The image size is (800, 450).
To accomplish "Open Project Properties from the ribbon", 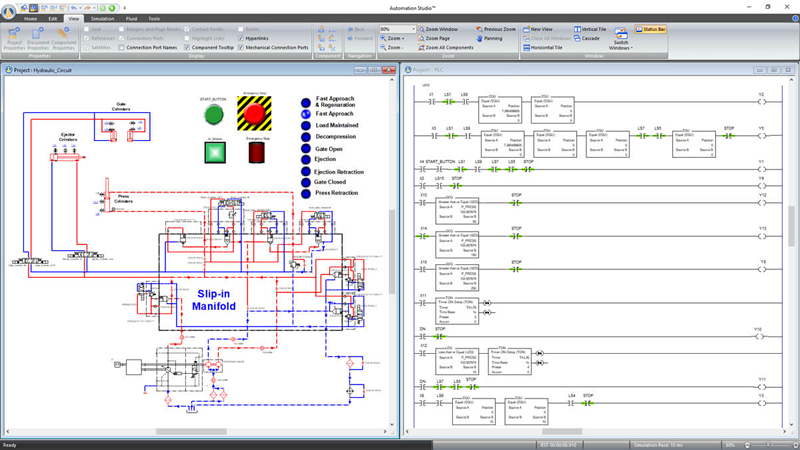I will tap(14, 39).
